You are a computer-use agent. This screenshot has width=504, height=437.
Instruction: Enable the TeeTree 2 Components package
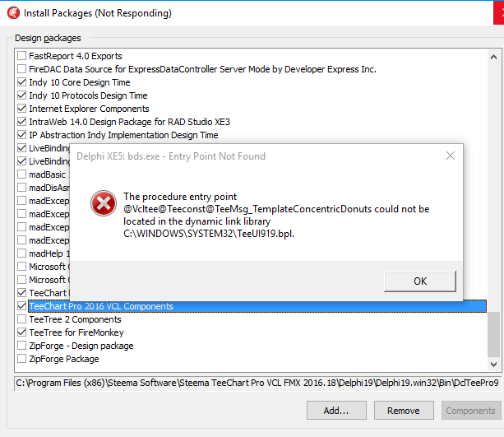pyautogui.click(x=22, y=319)
